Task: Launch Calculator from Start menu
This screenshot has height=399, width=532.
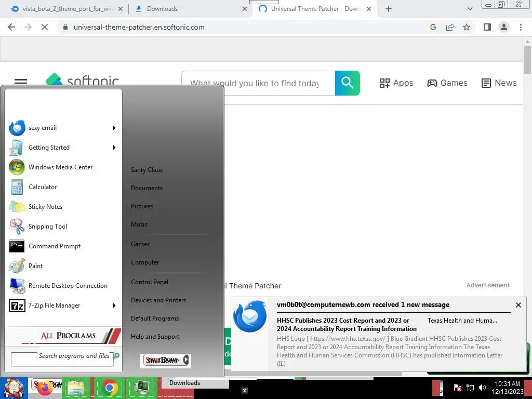Action: pos(63,187)
